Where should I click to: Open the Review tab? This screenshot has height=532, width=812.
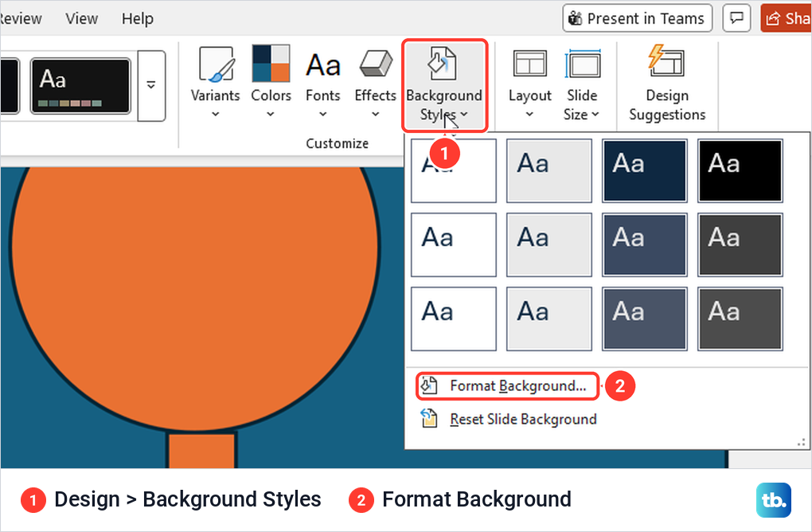pyautogui.click(x=21, y=18)
